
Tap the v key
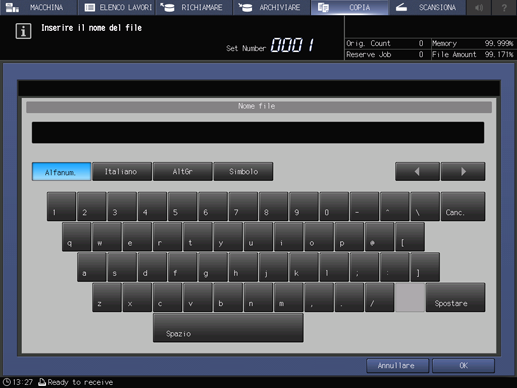pos(198,297)
